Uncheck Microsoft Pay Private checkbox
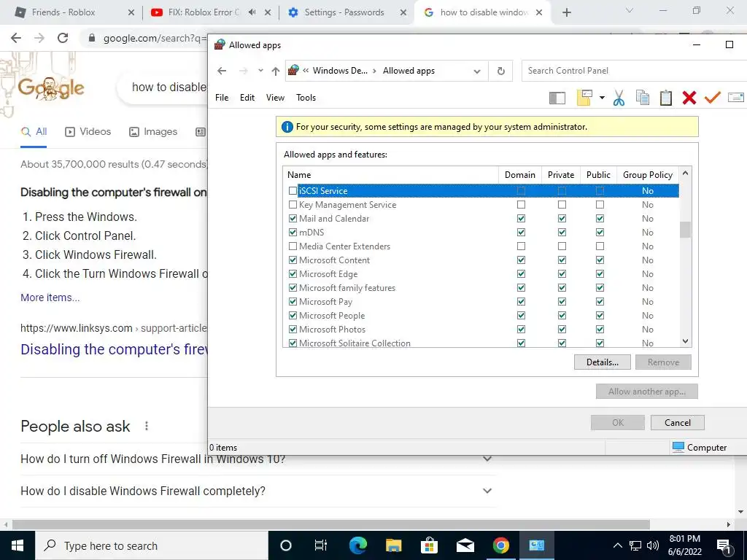The height and width of the screenshot is (560, 747). point(562,301)
